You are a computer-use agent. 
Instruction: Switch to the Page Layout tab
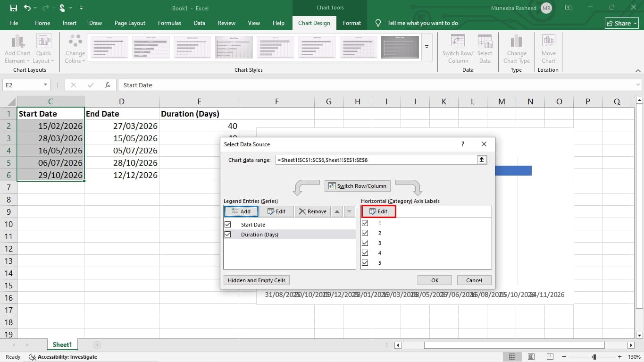(x=130, y=23)
